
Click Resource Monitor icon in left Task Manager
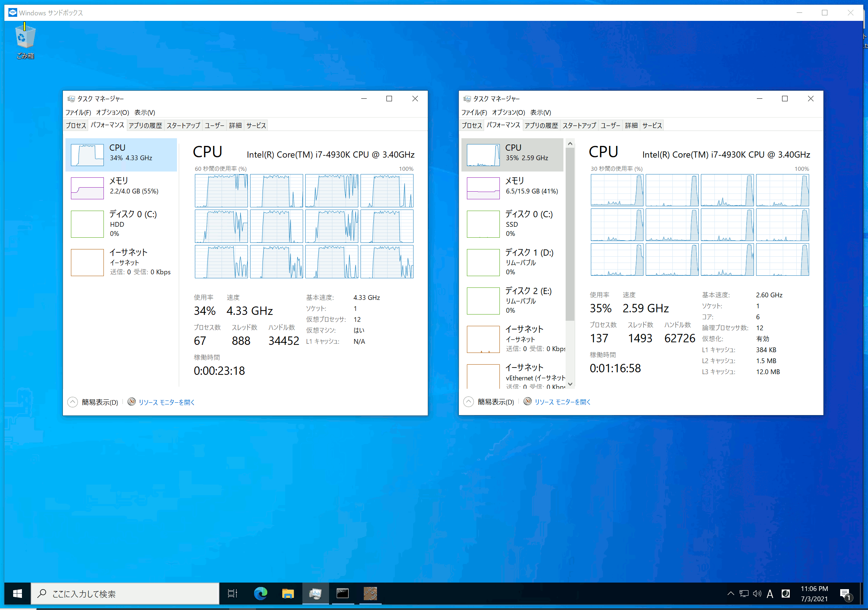[x=132, y=402]
